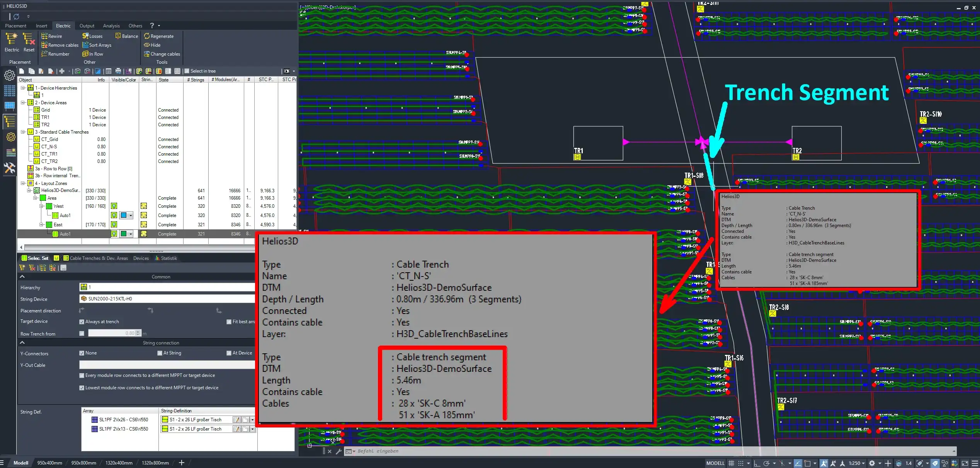The image size is (980, 468).
Task: Toggle Always at trench checkbox
Action: [x=82, y=322]
